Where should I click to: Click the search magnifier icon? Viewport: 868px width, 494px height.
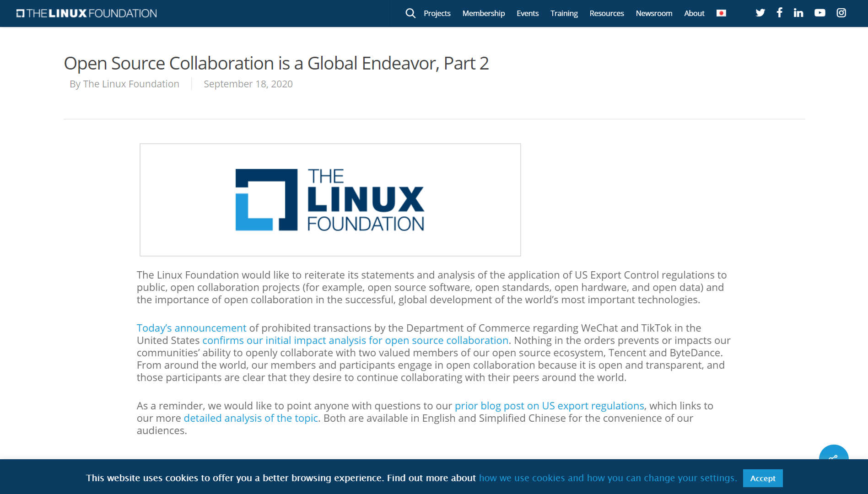click(410, 13)
